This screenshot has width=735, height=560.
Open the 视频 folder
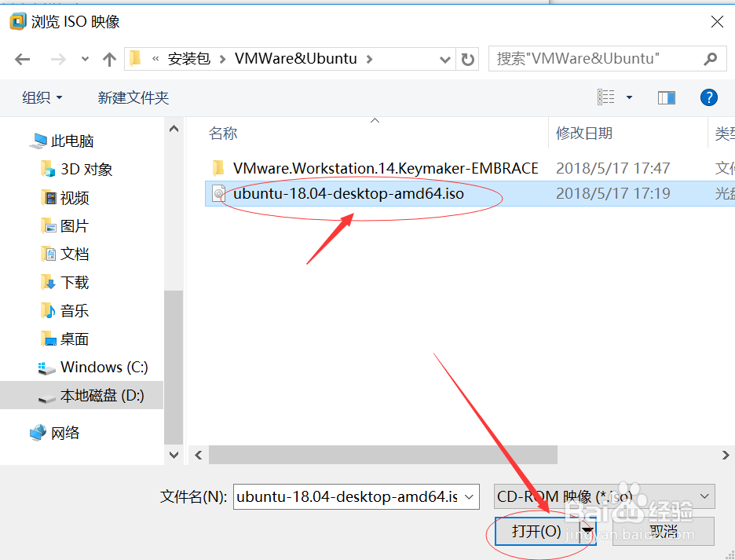click(65, 198)
